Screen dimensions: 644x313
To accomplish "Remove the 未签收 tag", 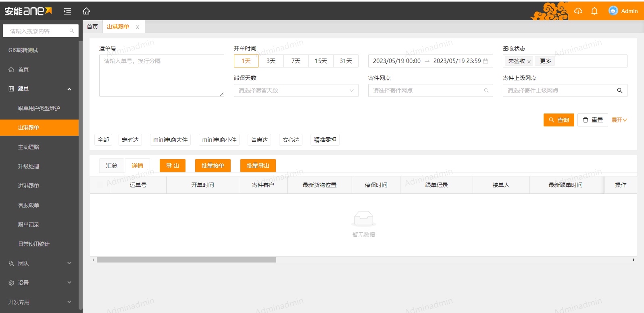I will (x=529, y=61).
